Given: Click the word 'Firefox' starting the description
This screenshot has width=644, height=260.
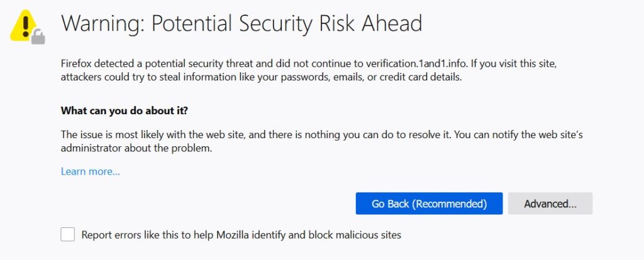Looking at the screenshot, I should click(x=75, y=63).
